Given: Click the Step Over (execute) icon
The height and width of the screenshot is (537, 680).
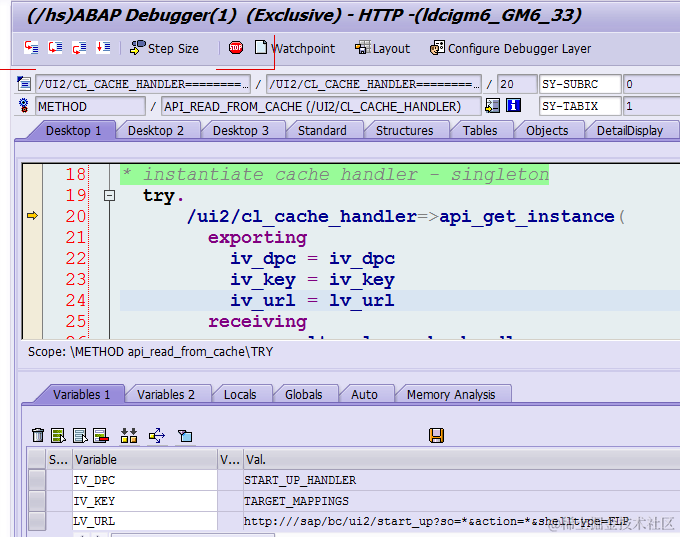Looking at the screenshot, I should (55, 47).
